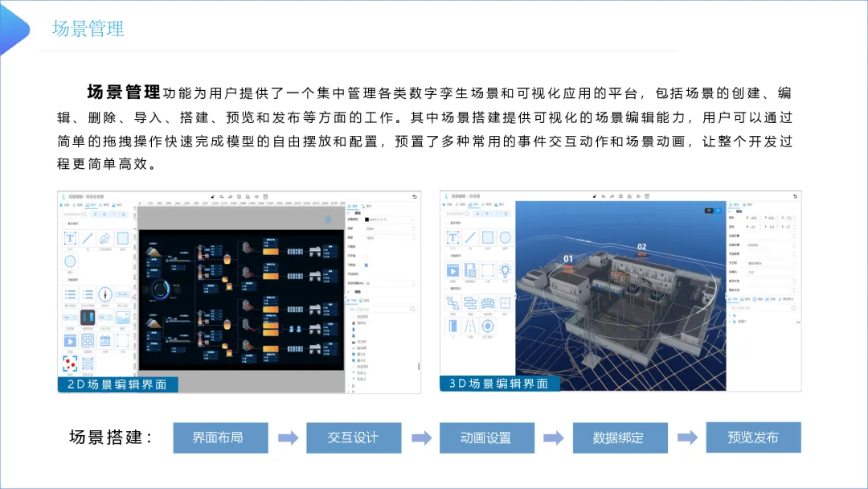Select the pipe model component in 3D editor
This screenshot has height=489, width=868.
[x=452, y=303]
